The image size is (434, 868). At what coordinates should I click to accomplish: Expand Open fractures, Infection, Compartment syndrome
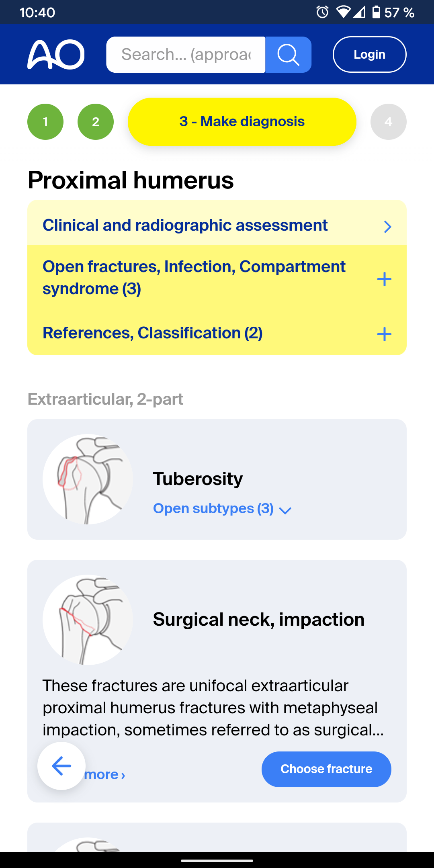tap(384, 279)
